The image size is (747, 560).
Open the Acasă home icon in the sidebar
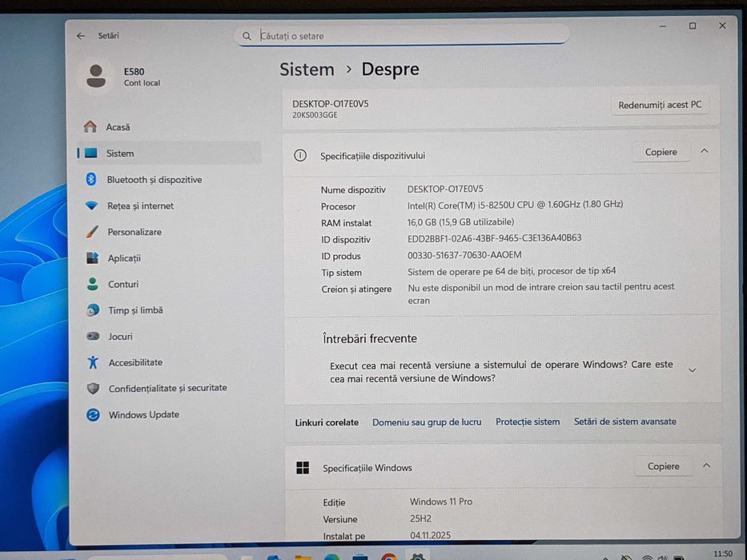(x=90, y=126)
